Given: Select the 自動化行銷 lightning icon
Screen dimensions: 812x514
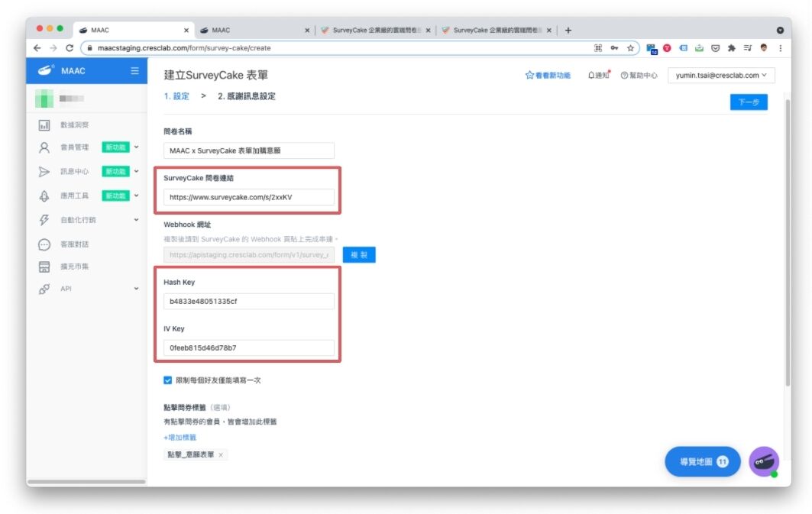Looking at the screenshot, I should [x=44, y=220].
